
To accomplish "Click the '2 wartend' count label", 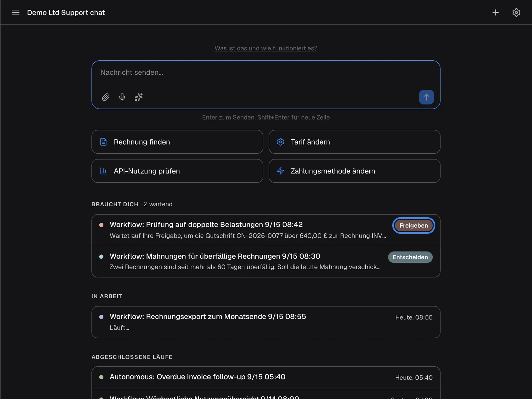I will [158, 204].
